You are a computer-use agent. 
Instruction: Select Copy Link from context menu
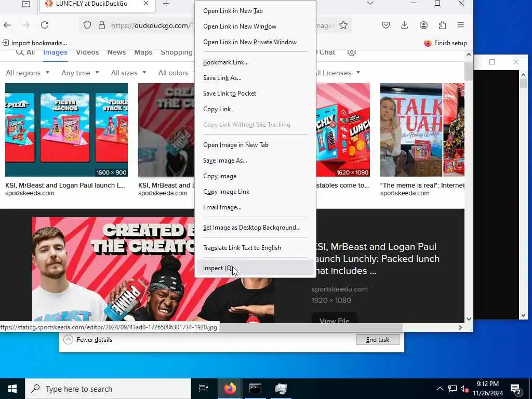(255, 109)
